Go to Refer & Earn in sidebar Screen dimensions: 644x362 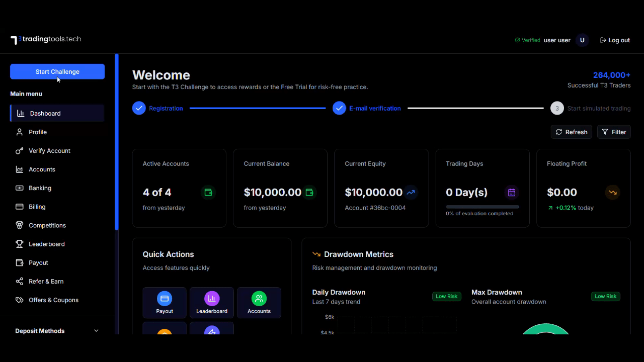coord(46,282)
